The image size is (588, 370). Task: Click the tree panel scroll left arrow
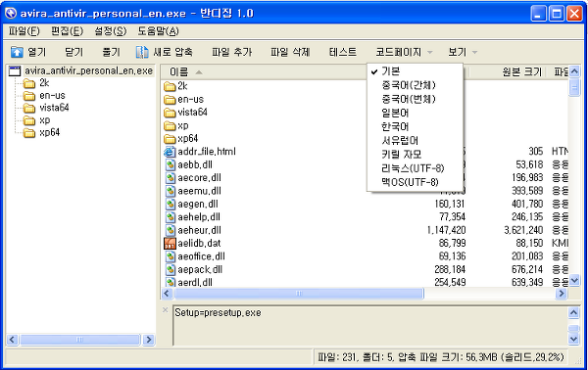coord(12,340)
